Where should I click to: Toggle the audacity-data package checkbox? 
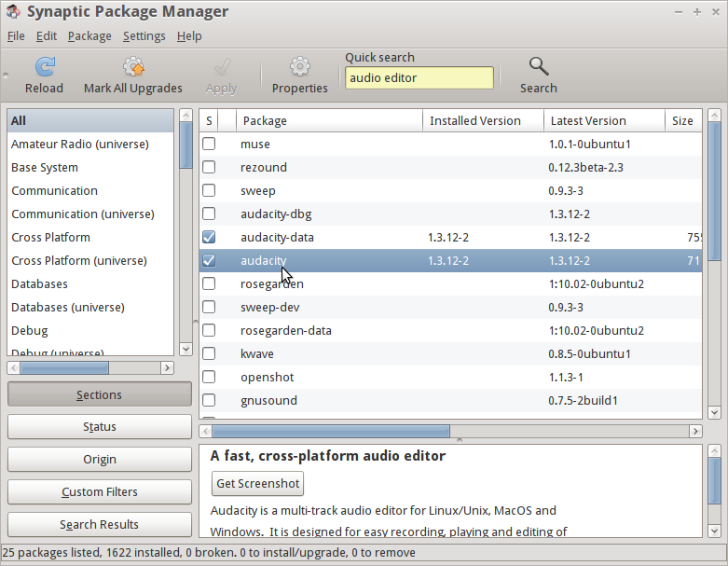coord(209,237)
